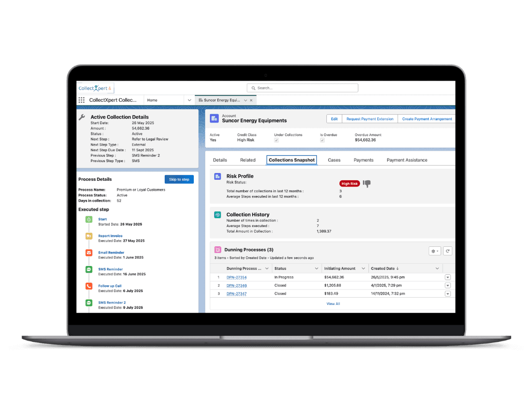Viewport: 532px width, 399px height.
Task: Sort by the Created Date column header
Action: [385, 269]
